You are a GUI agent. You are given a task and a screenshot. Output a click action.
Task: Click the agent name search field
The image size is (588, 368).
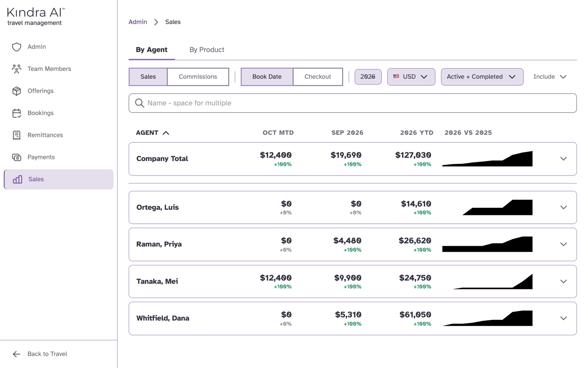click(x=352, y=103)
